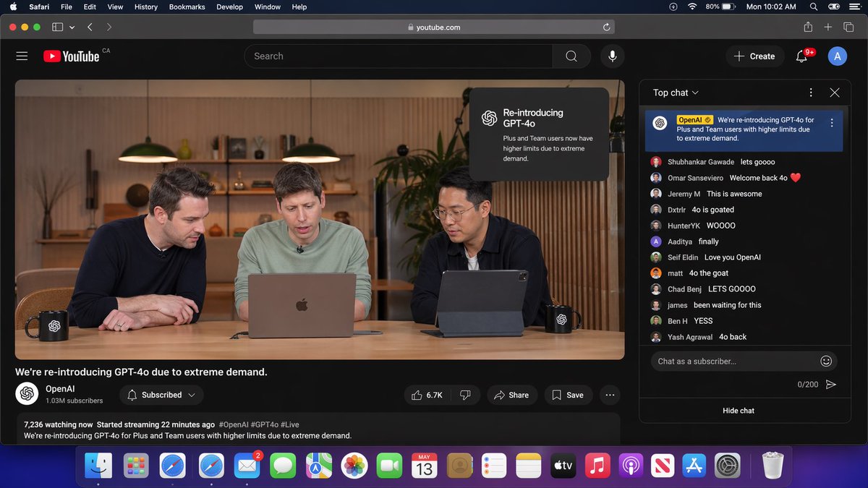Open Mail from the Dock
Image resolution: width=868 pixels, height=488 pixels.
[x=247, y=466]
